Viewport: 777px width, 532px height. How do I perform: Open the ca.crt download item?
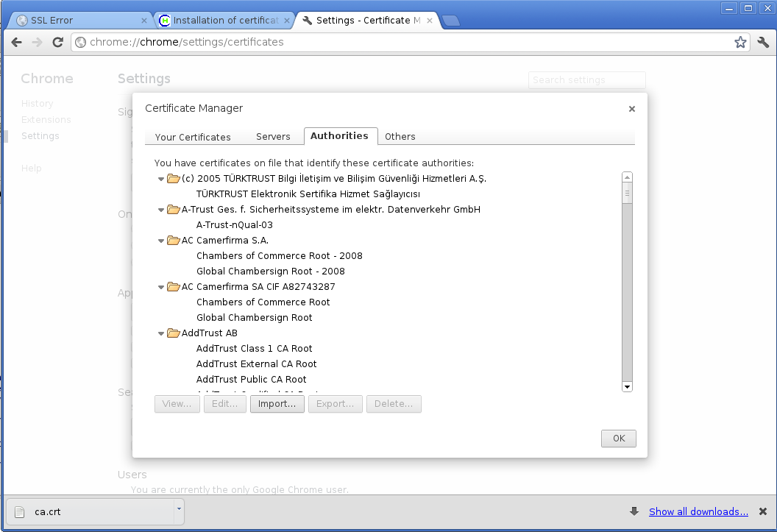click(x=92, y=511)
